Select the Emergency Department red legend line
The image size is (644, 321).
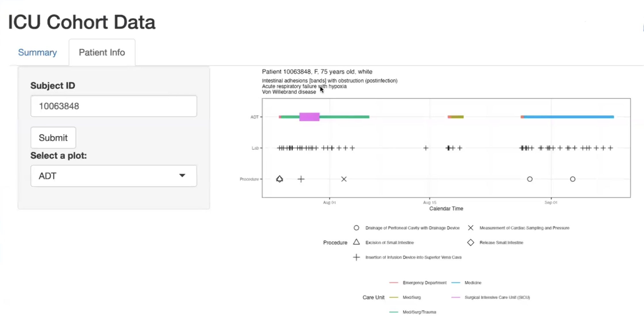click(x=394, y=283)
